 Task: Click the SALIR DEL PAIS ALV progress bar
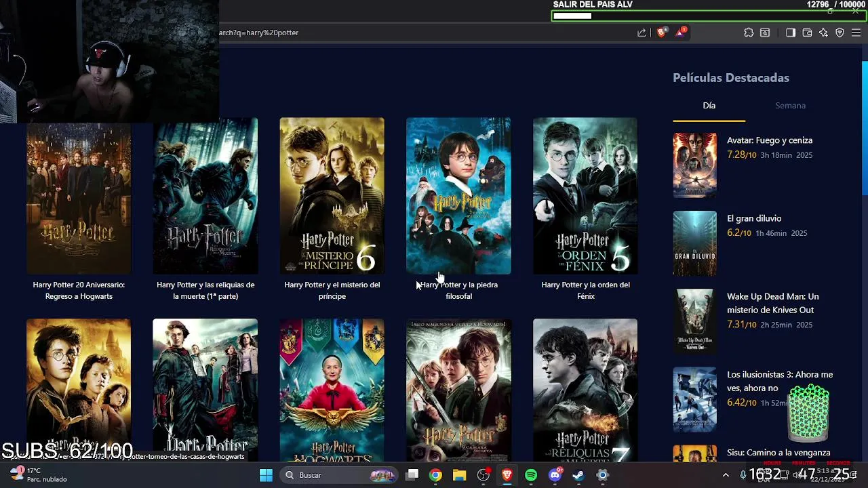click(709, 16)
